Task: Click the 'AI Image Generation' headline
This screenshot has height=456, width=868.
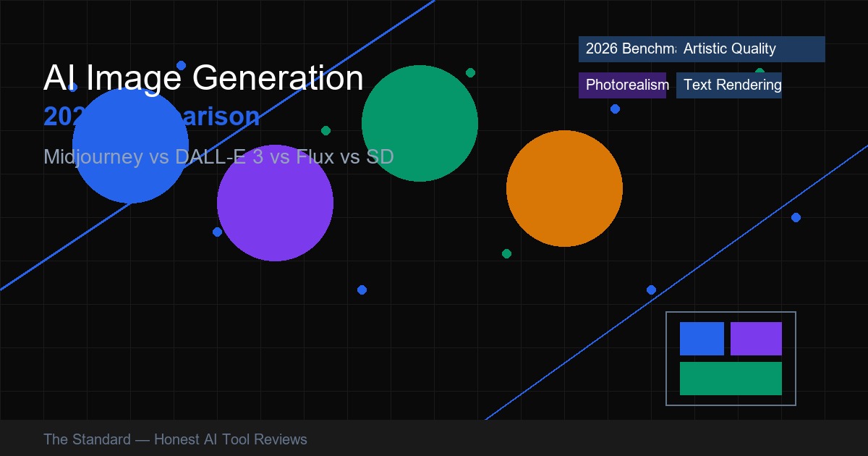Action: (x=203, y=78)
